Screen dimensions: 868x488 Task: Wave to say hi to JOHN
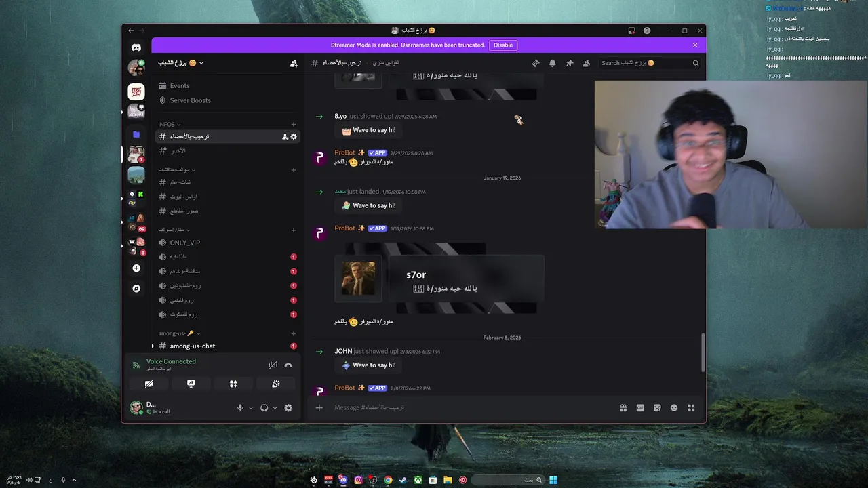(x=369, y=365)
